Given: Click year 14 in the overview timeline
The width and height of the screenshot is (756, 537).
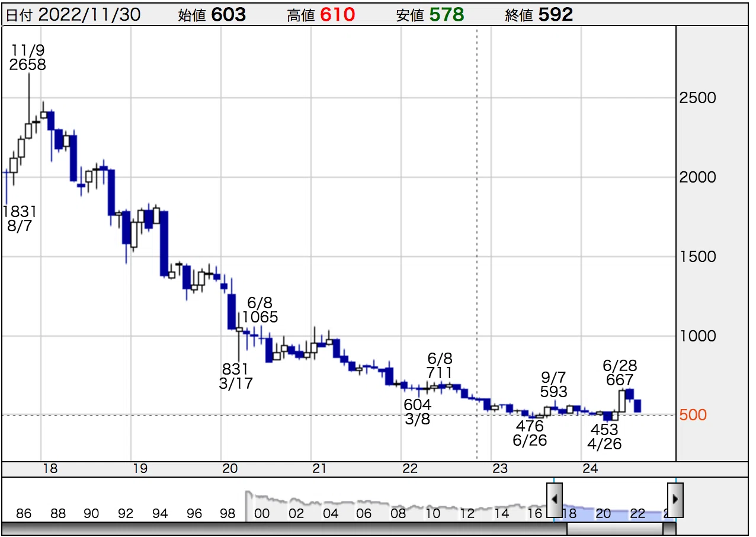Looking at the screenshot, I should (501, 513).
